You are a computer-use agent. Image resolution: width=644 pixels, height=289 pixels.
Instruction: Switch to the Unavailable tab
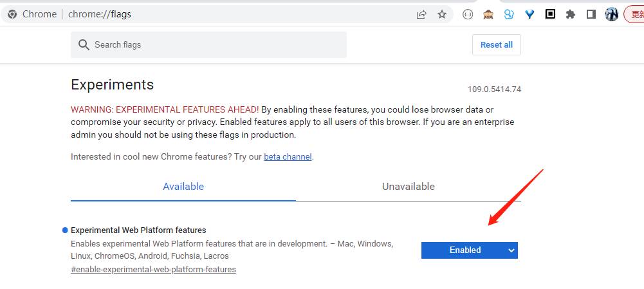(409, 187)
